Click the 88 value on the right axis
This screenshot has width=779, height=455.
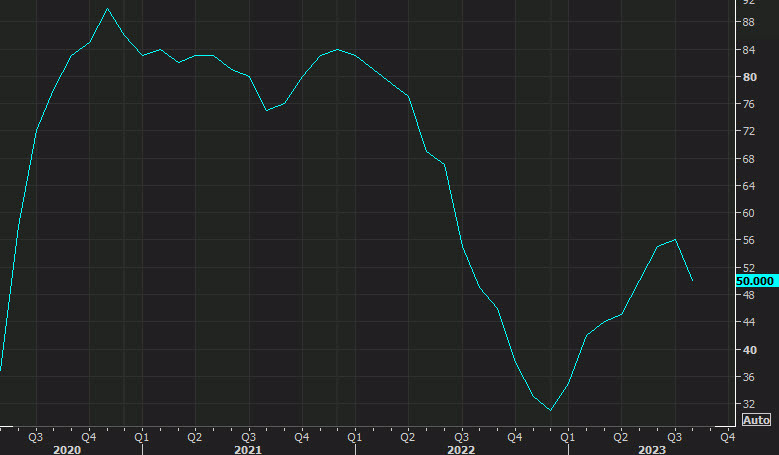coord(748,22)
